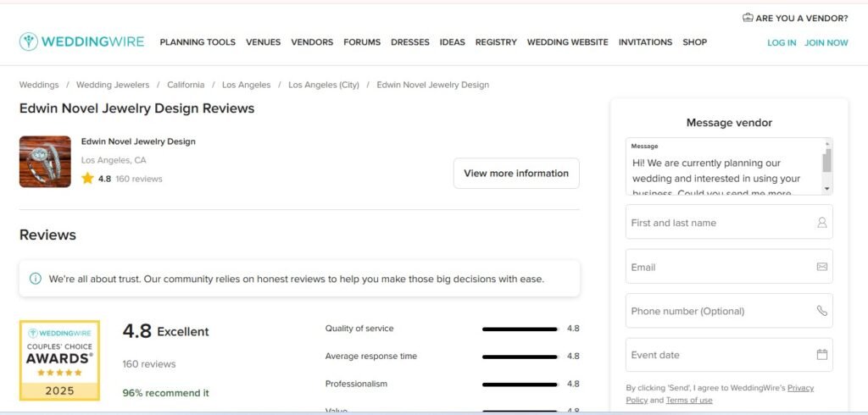The image size is (868, 415).
Task: Open the Ideas menu
Action: tap(453, 42)
